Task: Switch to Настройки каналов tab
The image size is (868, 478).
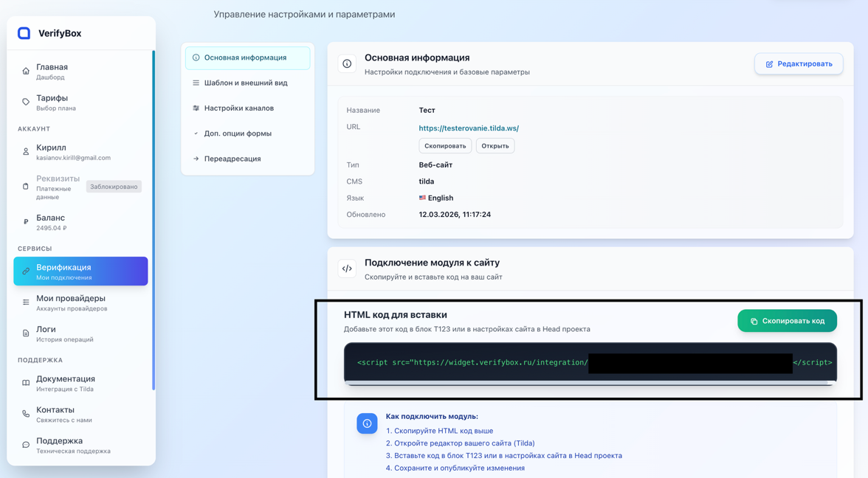Action: [x=247, y=108]
